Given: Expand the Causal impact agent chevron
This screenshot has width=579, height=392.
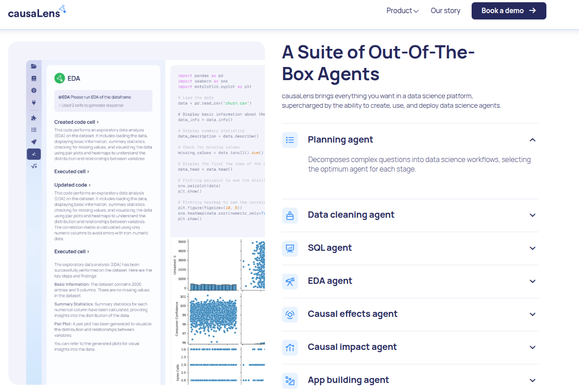Looking at the screenshot, I should click(532, 348).
